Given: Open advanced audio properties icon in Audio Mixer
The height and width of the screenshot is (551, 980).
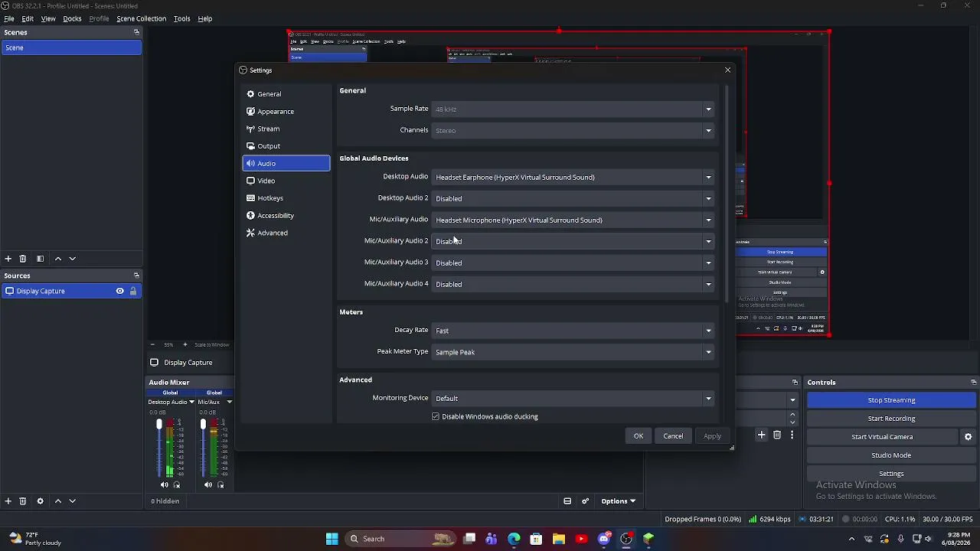Looking at the screenshot, I should coord(586,501).
